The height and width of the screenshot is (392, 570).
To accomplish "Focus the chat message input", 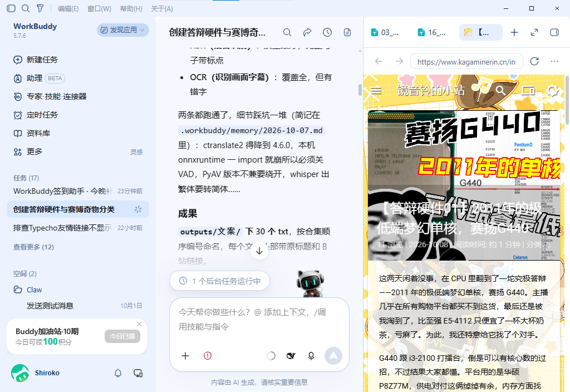I will tap(259, 320).
